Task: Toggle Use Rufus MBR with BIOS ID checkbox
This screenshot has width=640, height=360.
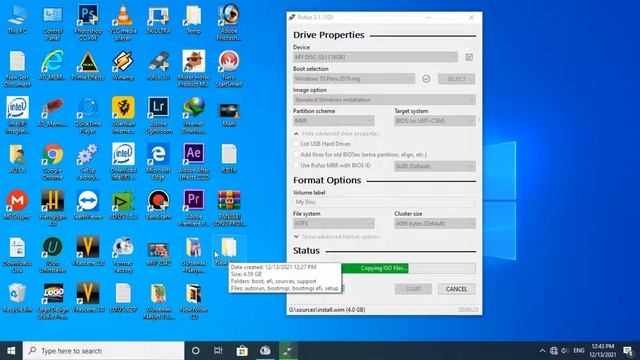Action: click(296, 166)
